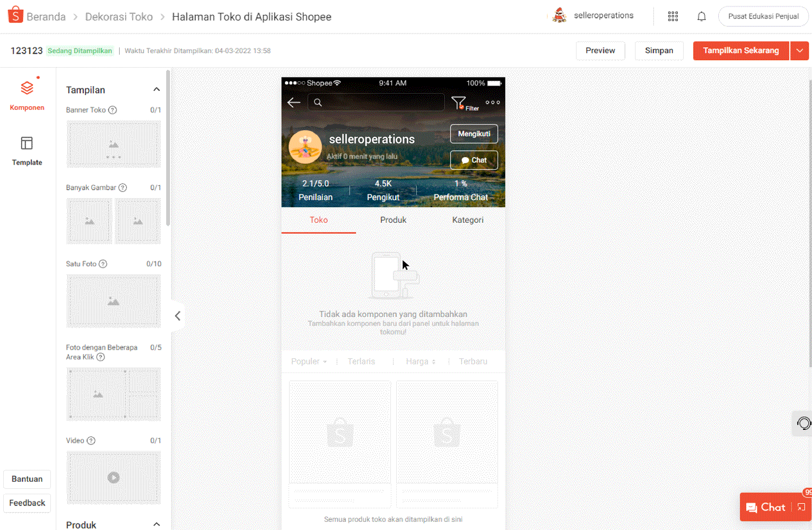Select the Kategori tab in preview
Image resolution: width=812 pixels, height=530 pixels.
tap(468, 220)
